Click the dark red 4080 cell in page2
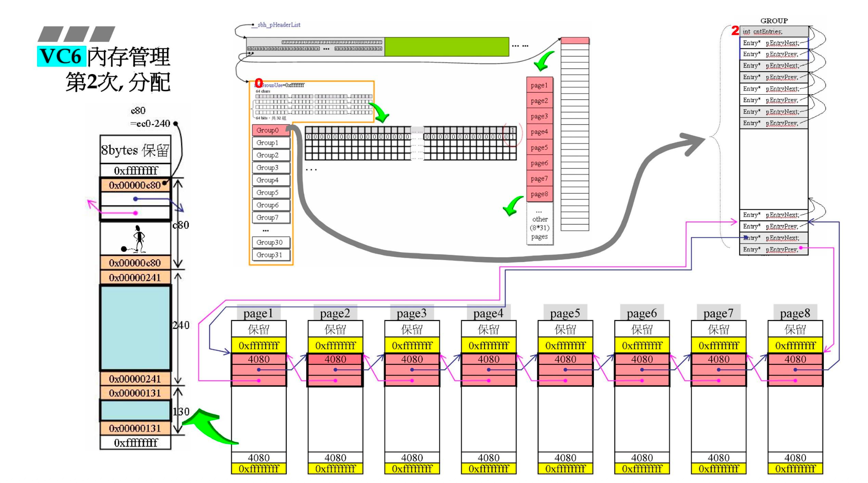The image size is (868, 483). click(335, 359)
